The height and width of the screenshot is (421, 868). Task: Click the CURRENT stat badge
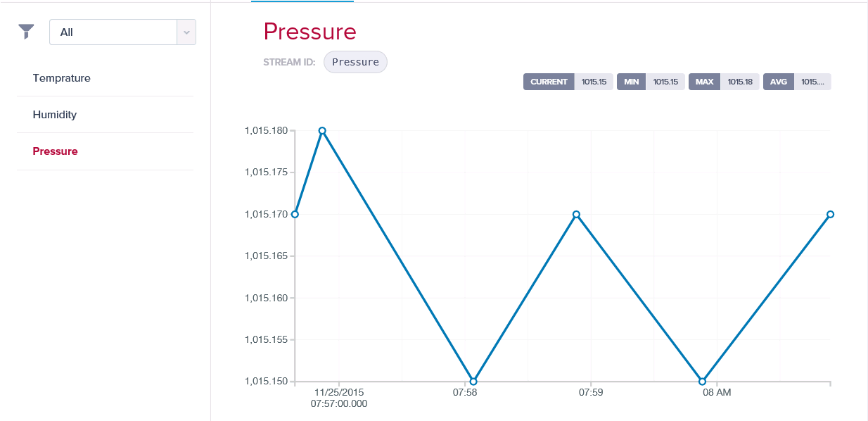(549, 82)
